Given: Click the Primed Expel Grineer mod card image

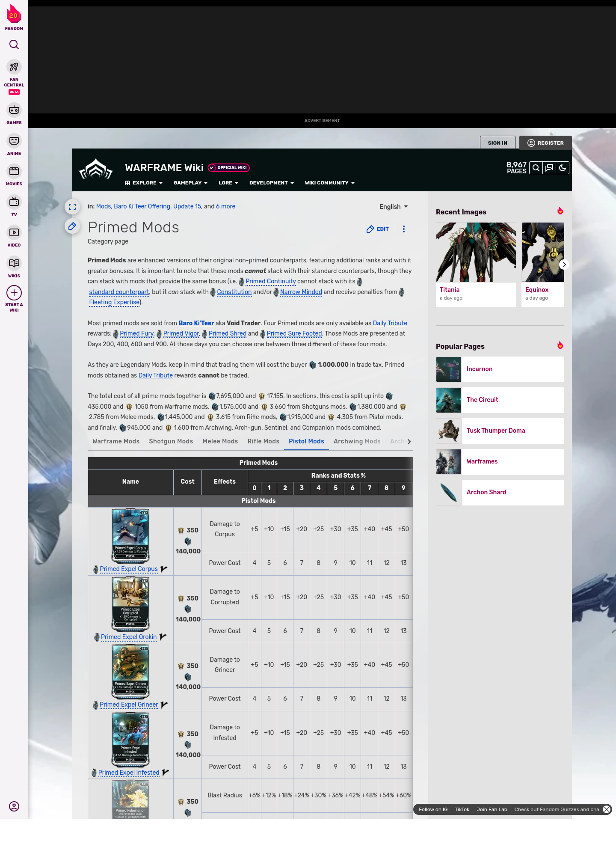Looking at the screenshot, I should (130, 672).
